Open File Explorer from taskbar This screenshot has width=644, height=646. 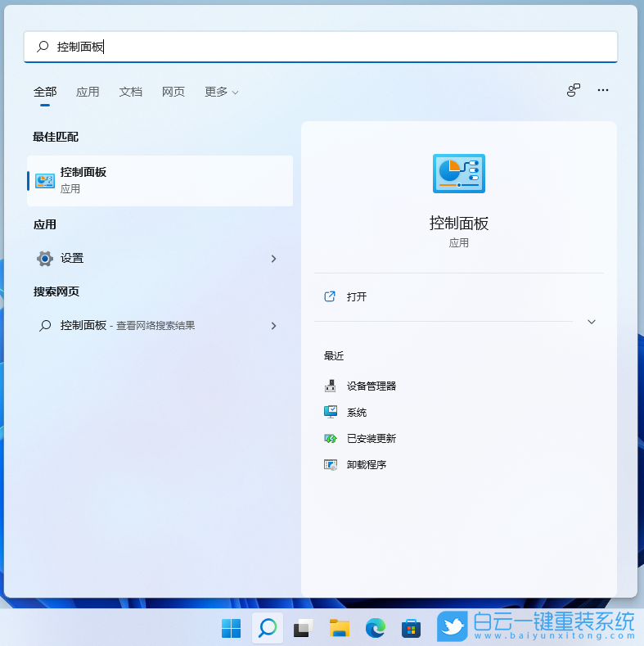click(x=340, y=628)
